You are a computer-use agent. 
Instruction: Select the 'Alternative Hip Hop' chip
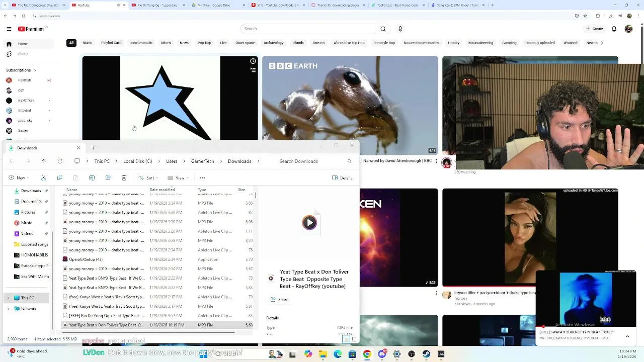349,43
